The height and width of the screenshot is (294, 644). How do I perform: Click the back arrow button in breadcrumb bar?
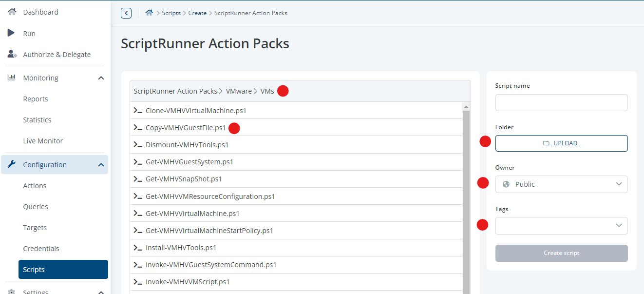point(126,13)
